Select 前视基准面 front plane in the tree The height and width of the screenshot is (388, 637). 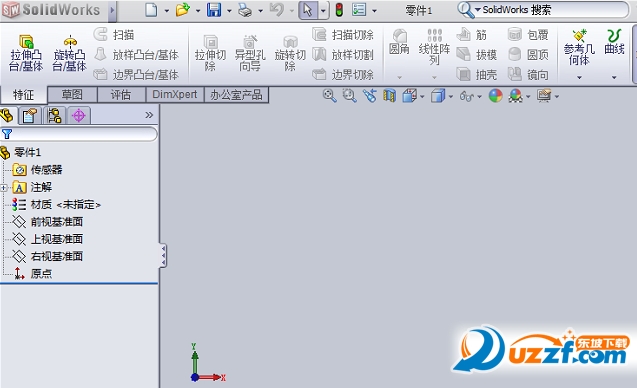(x=57, y=222)
